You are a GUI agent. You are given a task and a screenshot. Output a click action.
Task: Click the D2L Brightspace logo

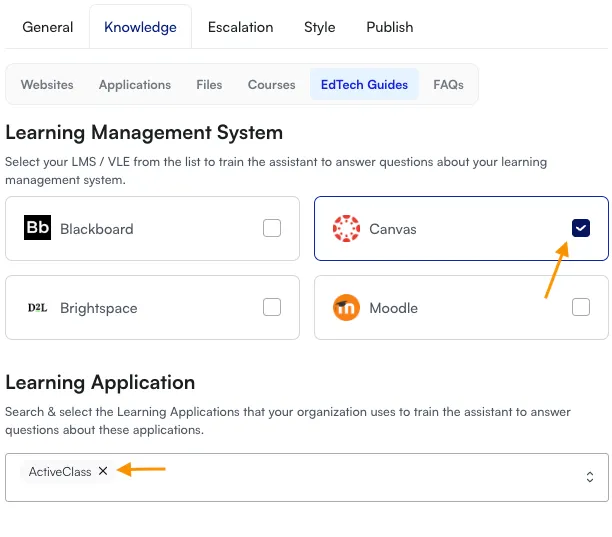coord(37,308)
